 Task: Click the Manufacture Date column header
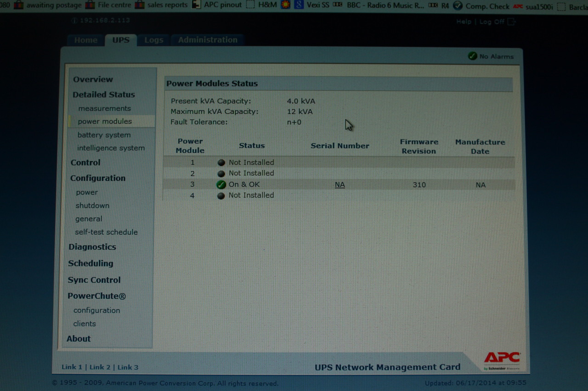pyautogui.click(x=480, y=146)
